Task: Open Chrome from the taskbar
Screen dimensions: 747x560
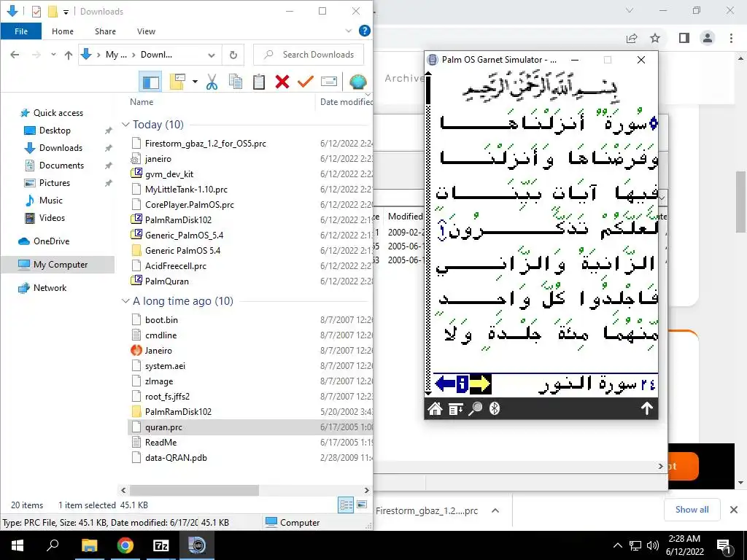Action: coord(125,545)
